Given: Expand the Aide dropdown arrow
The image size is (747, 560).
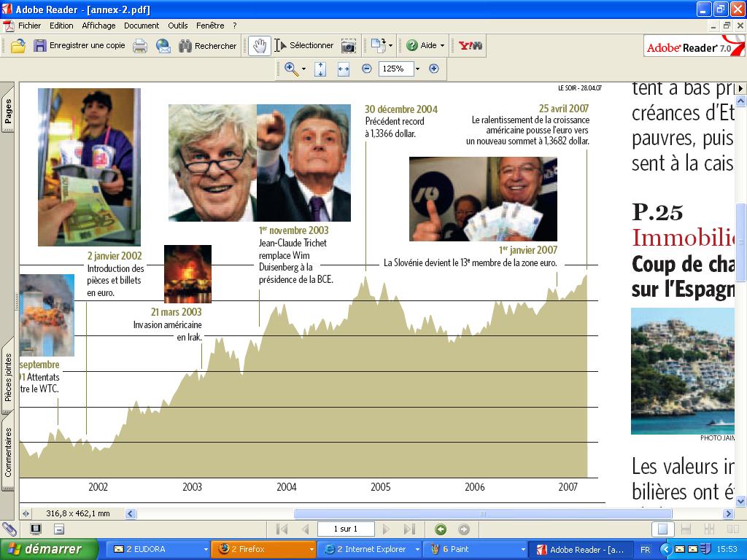Looking at the screenshot, I should click(x=442, y=46).
